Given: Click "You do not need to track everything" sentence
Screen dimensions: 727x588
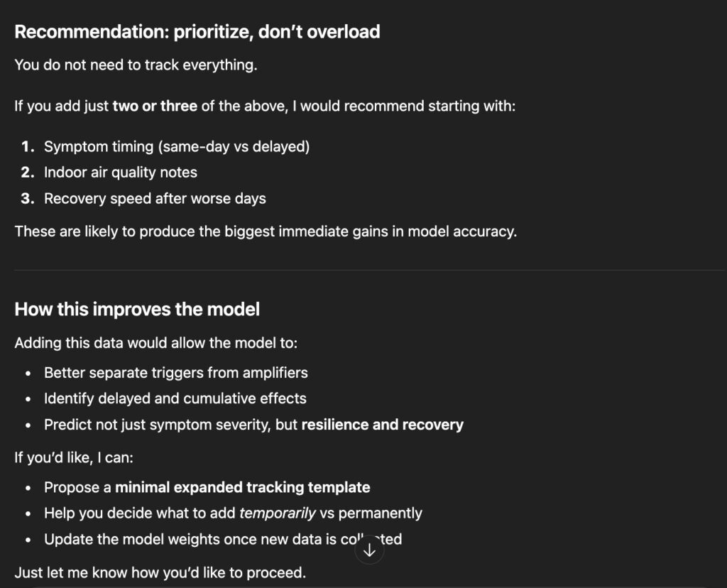Looking at the screenshot, I should click(135, 65).
